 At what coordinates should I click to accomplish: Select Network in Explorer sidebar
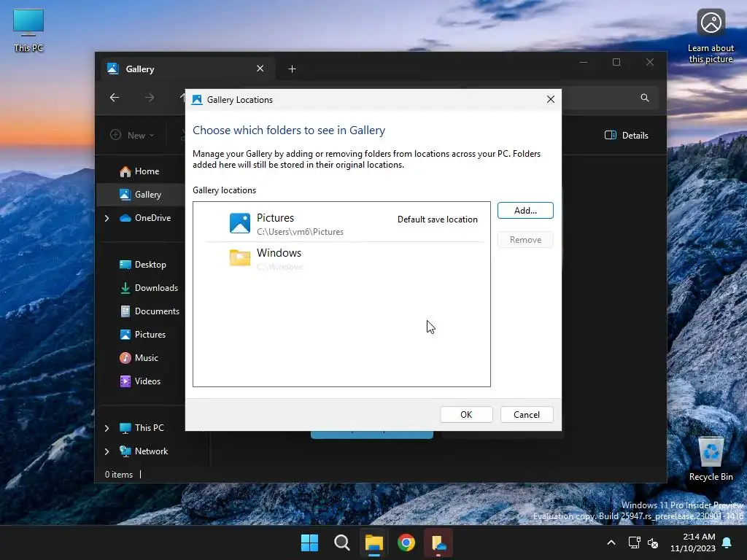point(144,451)
